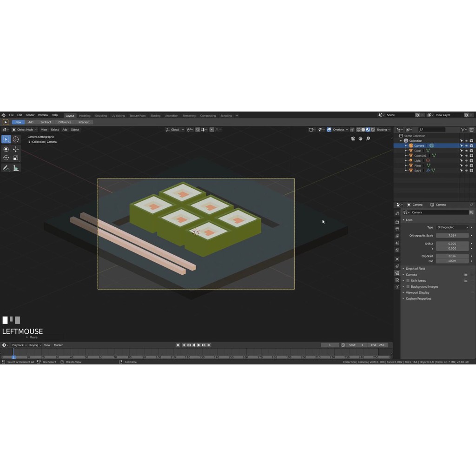Activate the Measure tool

16,168
